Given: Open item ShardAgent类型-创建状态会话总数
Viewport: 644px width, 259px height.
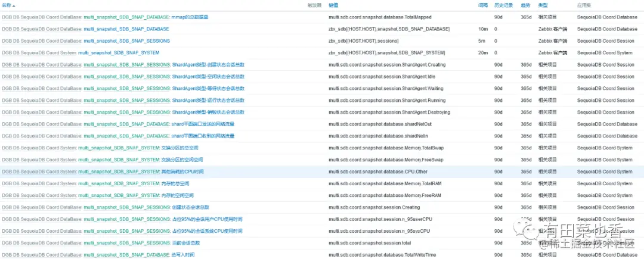Looking at the screenshot, I should point(208,65).
